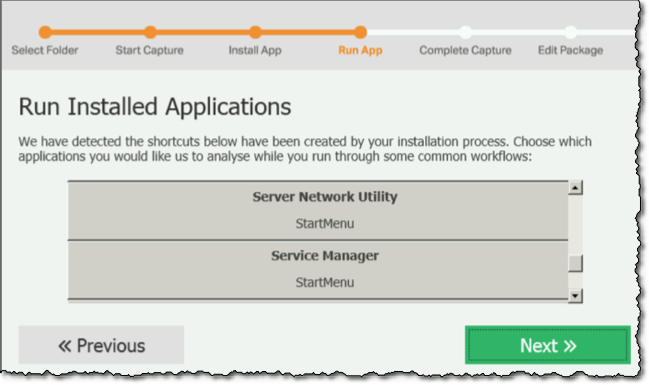The width and height of the screenshot is (649, 385).
Task: Go to the Edit Package step
Action: [570, 50]
